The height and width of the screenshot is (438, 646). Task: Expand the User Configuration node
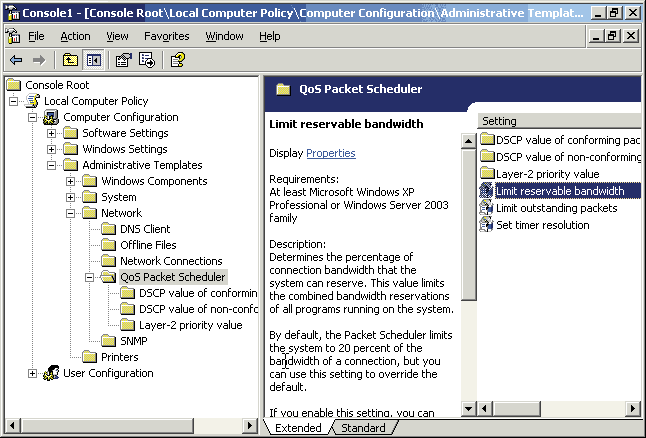[x=33, y=373]
